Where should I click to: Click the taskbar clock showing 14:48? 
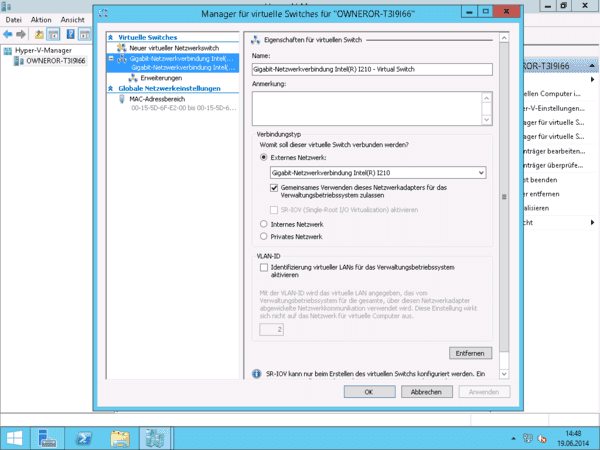point(573,439)
